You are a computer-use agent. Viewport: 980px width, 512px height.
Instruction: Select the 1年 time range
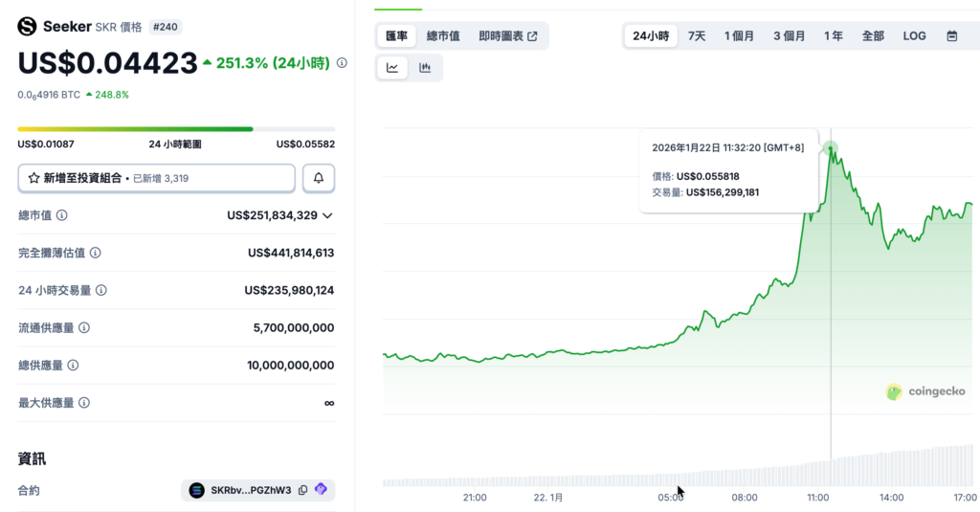tap(834, 36)
